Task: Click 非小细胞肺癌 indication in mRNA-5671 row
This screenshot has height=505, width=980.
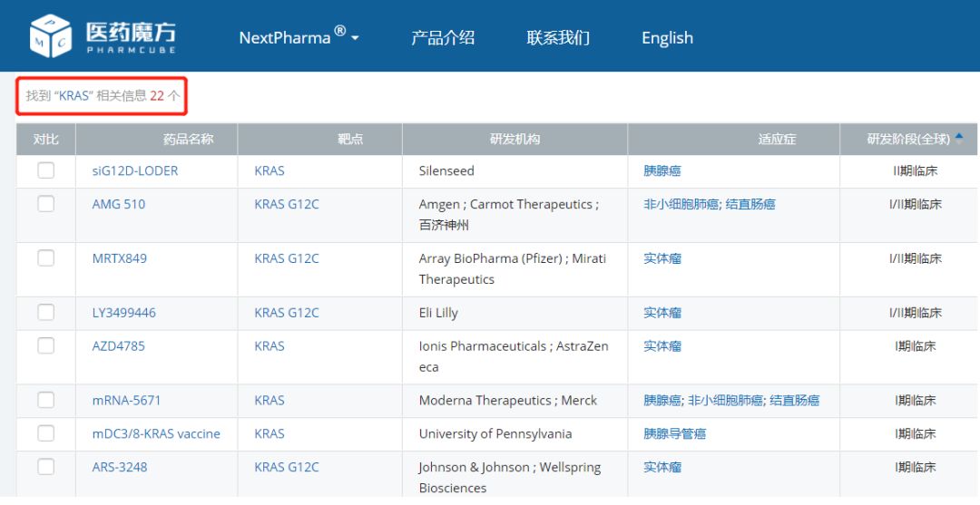Action: pos(725,401)
